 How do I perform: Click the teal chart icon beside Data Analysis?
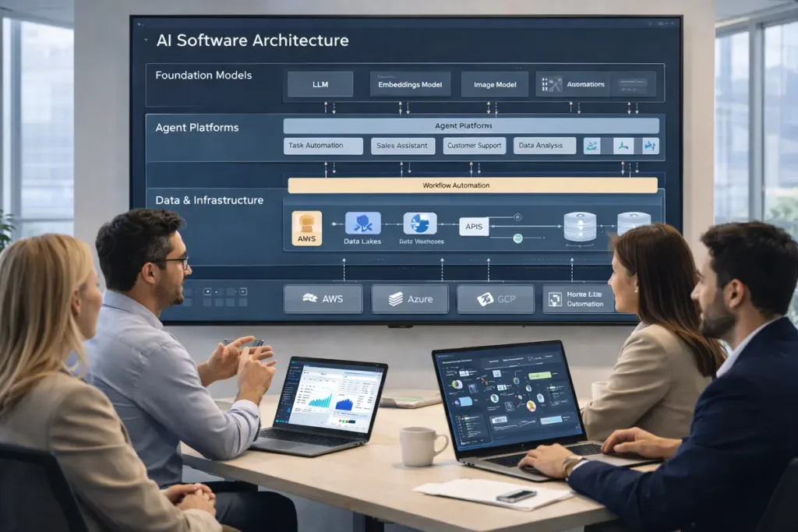(591, 145)
